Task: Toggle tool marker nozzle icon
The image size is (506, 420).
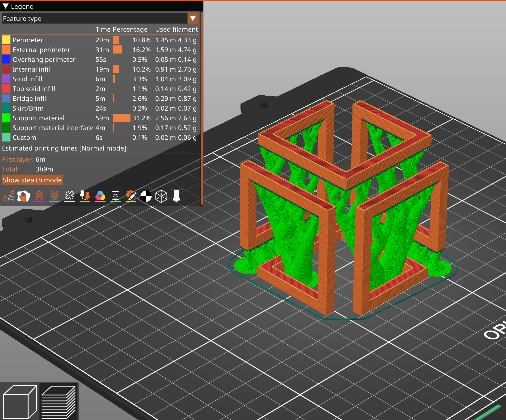Action: tap(177, 196)
